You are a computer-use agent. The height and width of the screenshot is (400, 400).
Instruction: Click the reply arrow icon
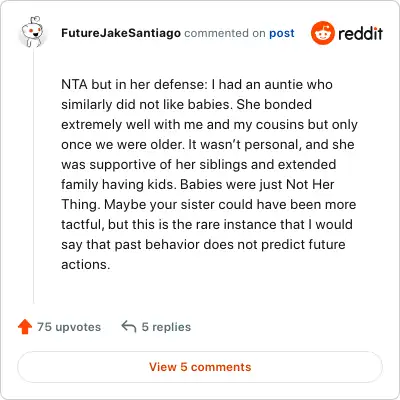click(129, 327)
